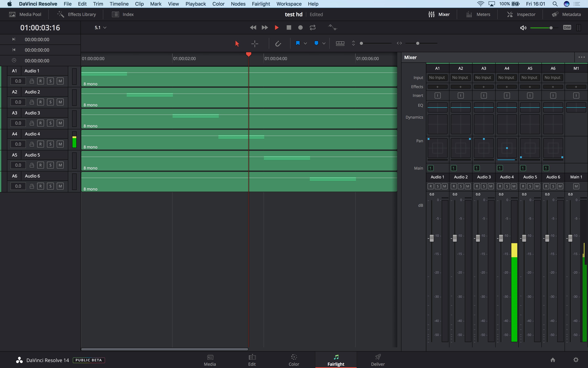Lock the Audio 1 track
This screenshot has width=588, height=368.
pyautogui.click(x=31, y=81)
